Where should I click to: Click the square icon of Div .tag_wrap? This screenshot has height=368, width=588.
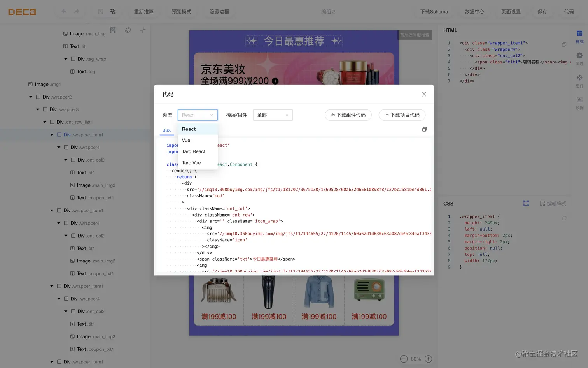point(73,59)
